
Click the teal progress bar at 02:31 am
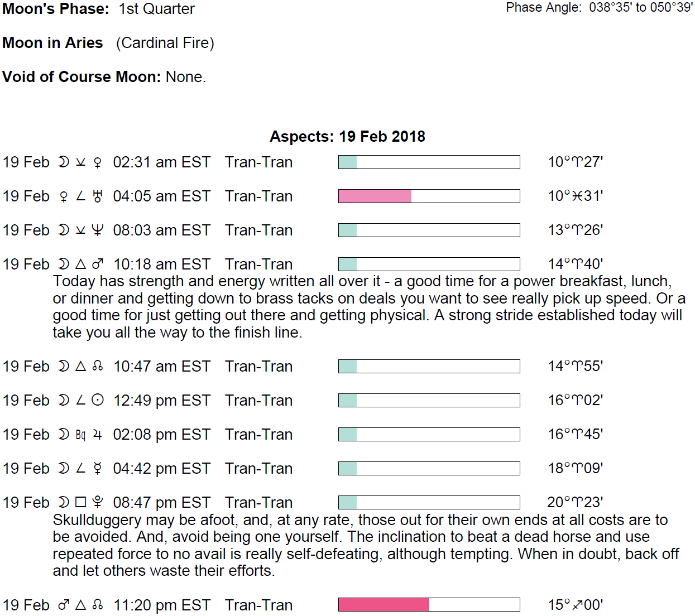(348, 162)
